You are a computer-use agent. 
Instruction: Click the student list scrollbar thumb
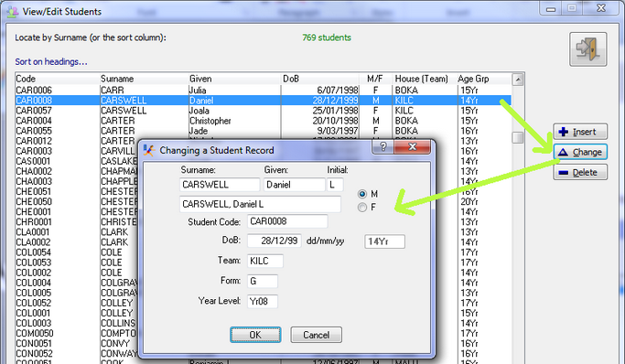coord(517,138)
